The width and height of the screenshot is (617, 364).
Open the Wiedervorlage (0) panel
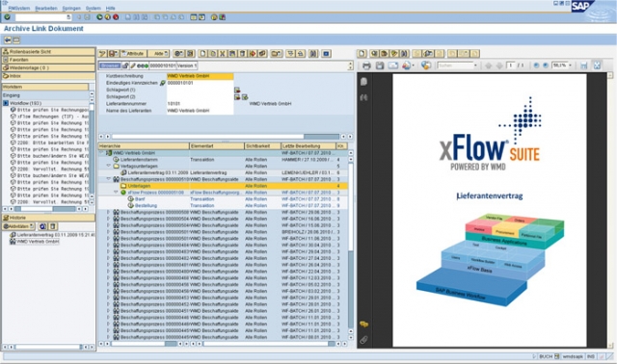coord(48,67)
